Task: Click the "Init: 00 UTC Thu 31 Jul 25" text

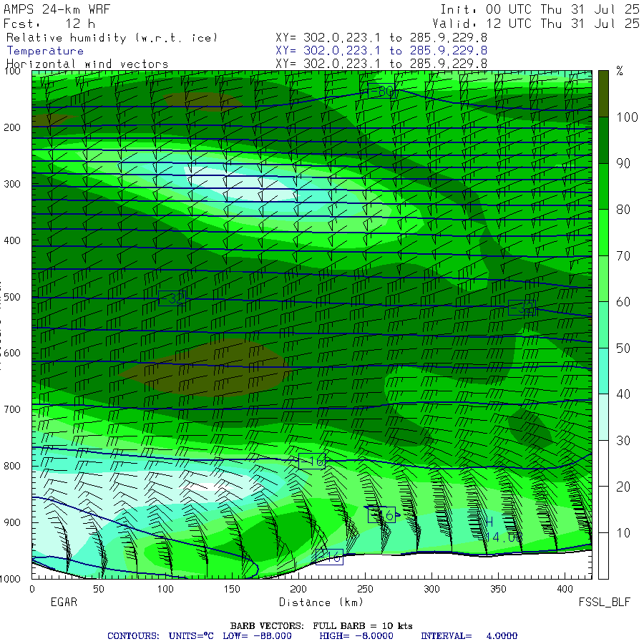Action: pos(540,9)
